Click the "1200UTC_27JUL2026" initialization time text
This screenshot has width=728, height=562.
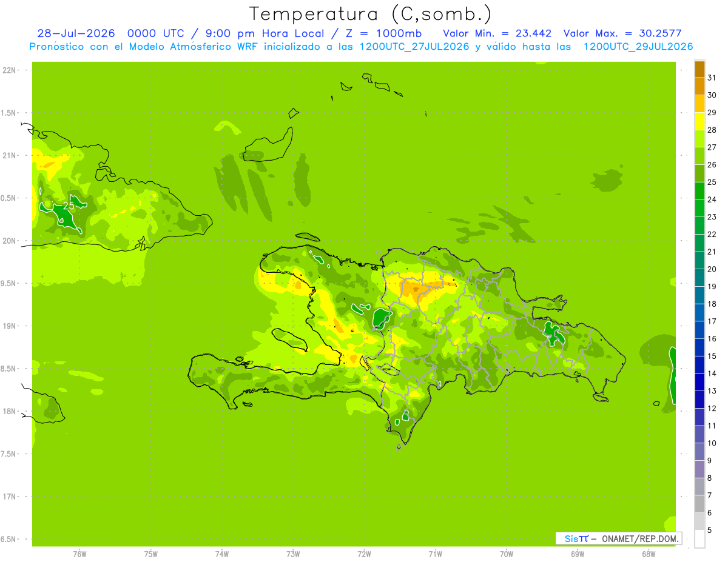tap(414, 47)
